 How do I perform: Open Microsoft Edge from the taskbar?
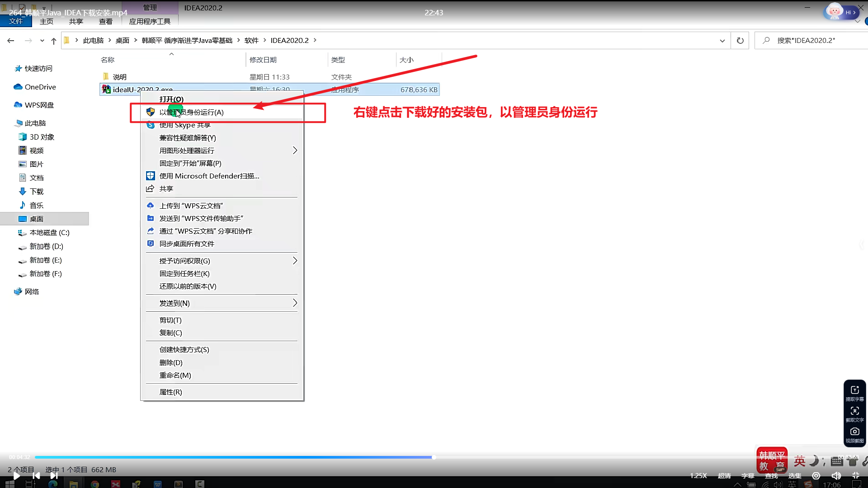(53, 484)
